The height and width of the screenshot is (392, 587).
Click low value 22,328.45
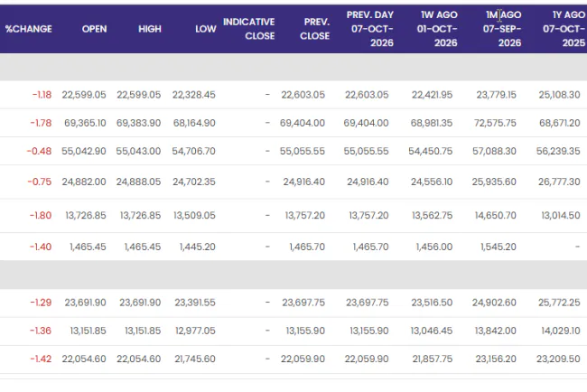194,95
